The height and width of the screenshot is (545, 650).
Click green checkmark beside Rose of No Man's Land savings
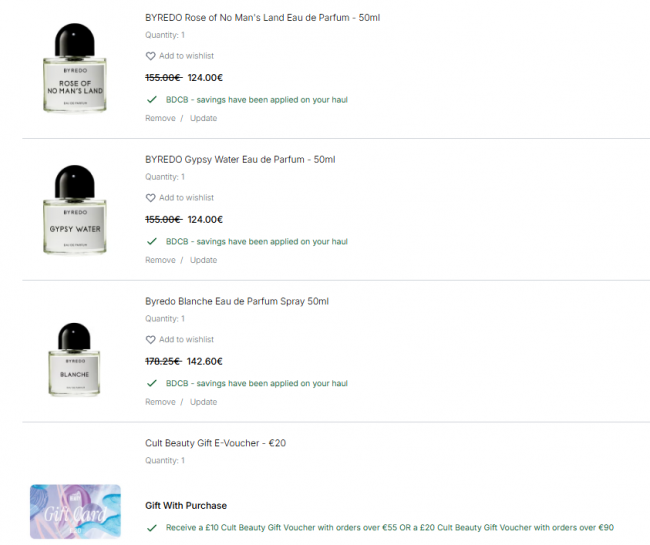click(152, 99)
